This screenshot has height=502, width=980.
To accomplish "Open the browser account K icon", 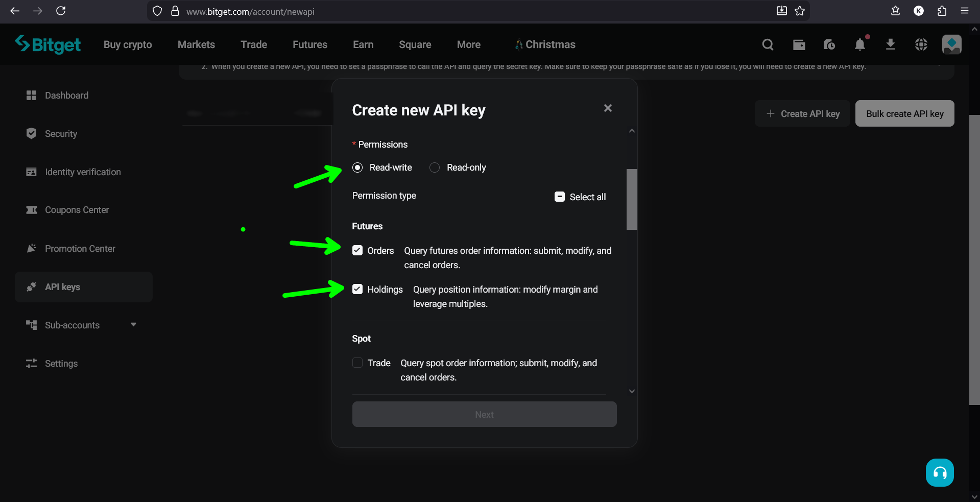I will pos(919,11).
